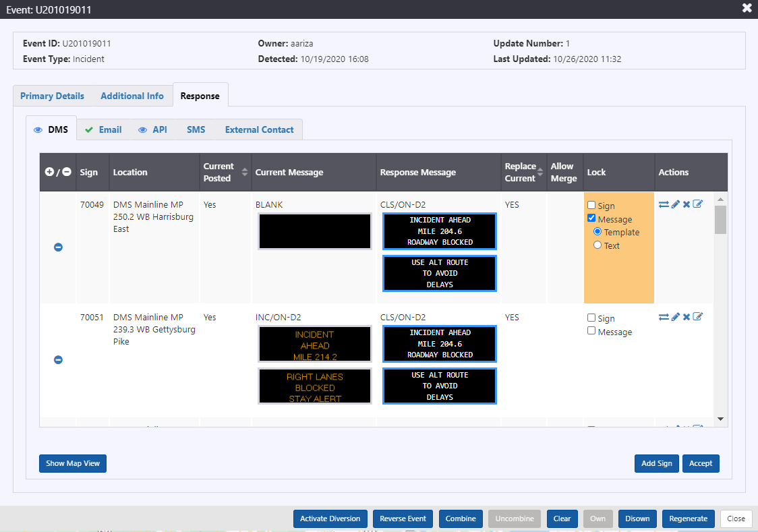Image resolution: width=758 pixels, height=532 pixels.
Task: Click the Activate Diversion button
Action: [x=330, y=519]
